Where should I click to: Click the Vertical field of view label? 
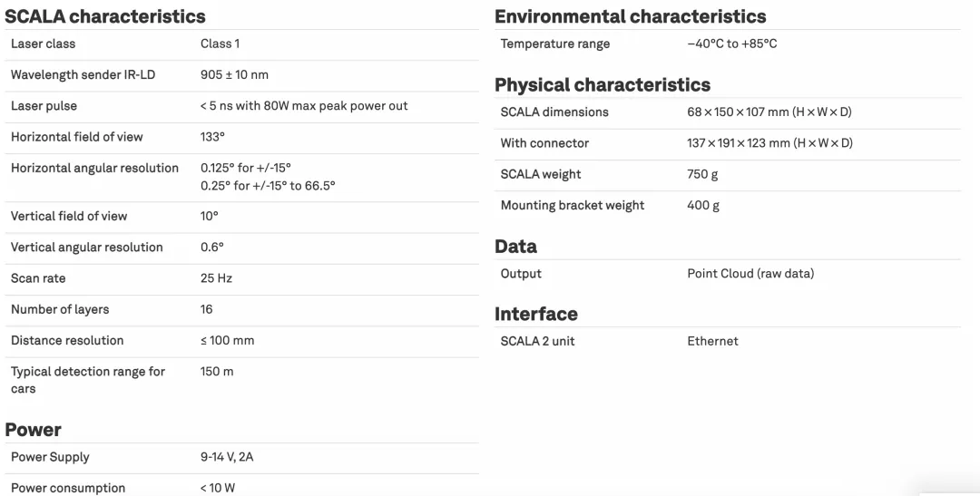[69, 216]
